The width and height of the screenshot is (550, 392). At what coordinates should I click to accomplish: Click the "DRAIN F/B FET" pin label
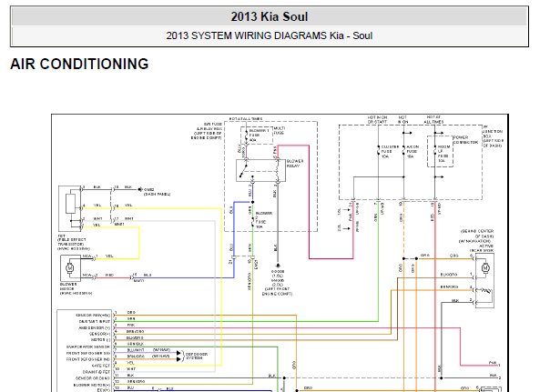[97, 372]
